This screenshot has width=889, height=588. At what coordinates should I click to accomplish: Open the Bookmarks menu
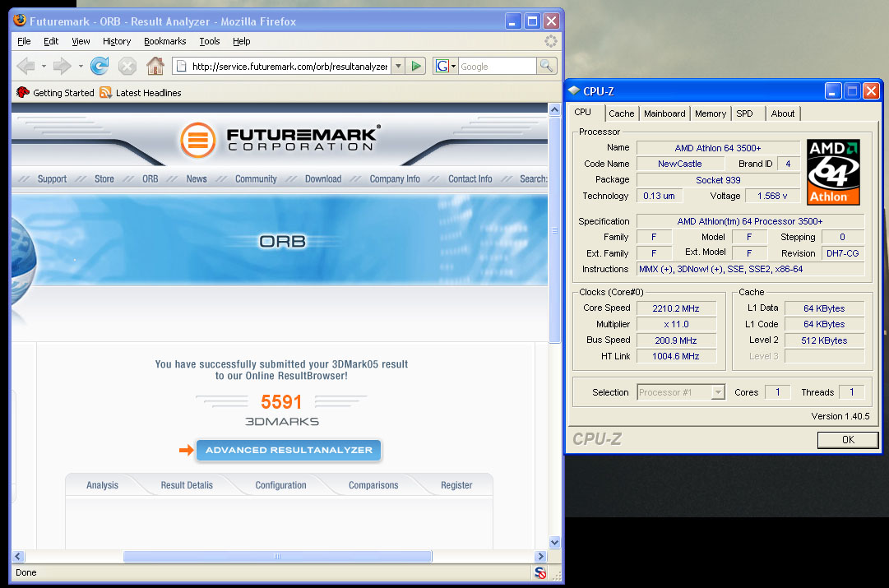click(165, 41)
